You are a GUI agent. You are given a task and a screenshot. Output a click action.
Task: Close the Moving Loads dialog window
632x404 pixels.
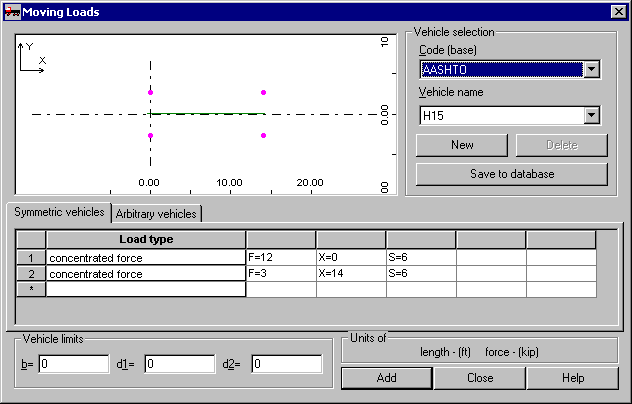[x=618, y=12]
